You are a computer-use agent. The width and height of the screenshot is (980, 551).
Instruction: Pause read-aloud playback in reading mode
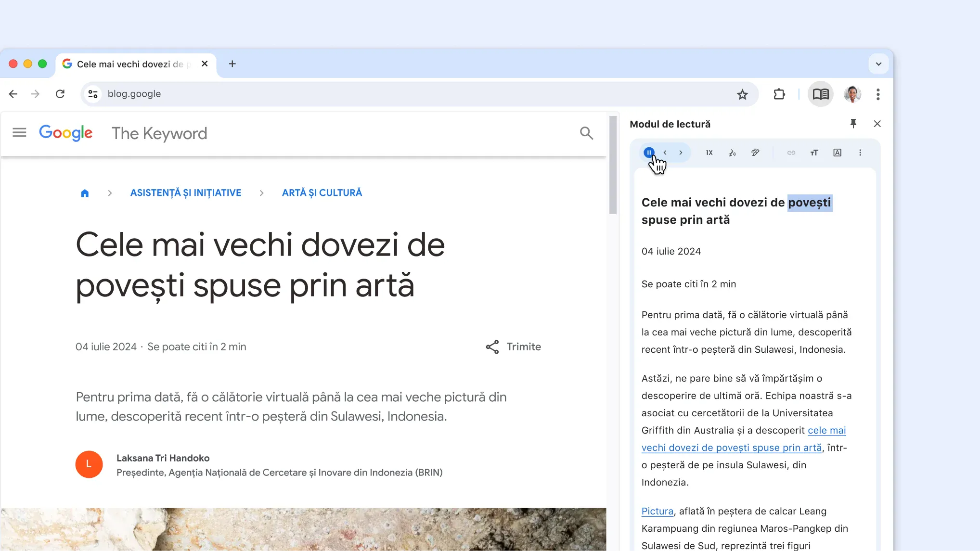point(648,153)
